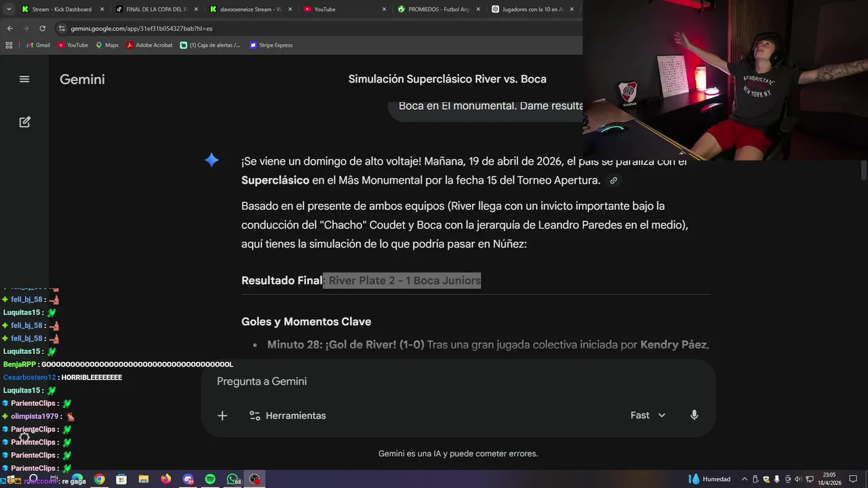Click chat user olimpista1979
868x488 pixels.
[35, 416]
